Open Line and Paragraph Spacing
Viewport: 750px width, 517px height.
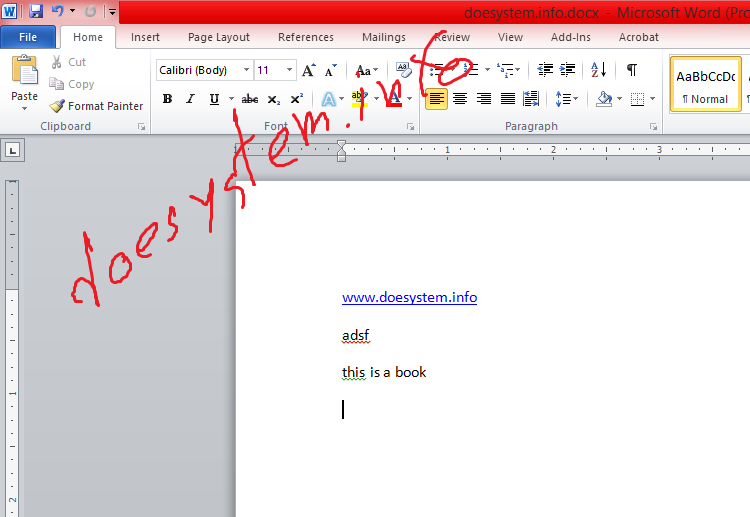point(567,99)
